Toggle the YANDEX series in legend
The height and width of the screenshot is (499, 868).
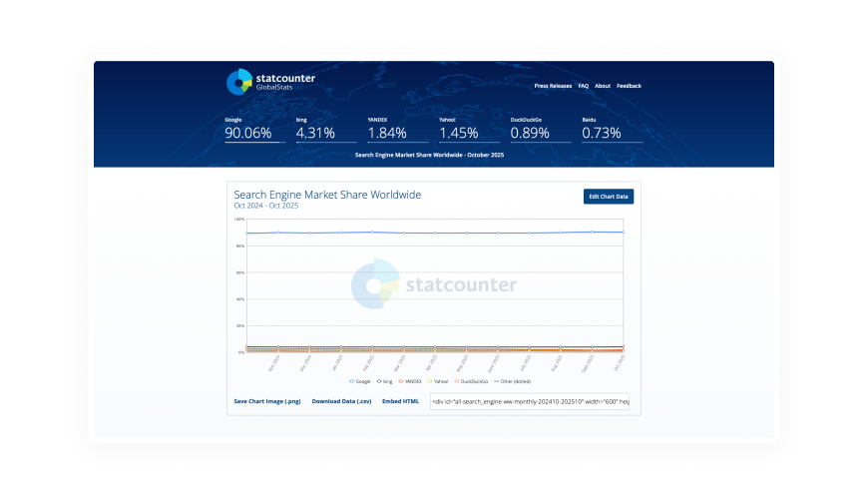click(410, 381)
